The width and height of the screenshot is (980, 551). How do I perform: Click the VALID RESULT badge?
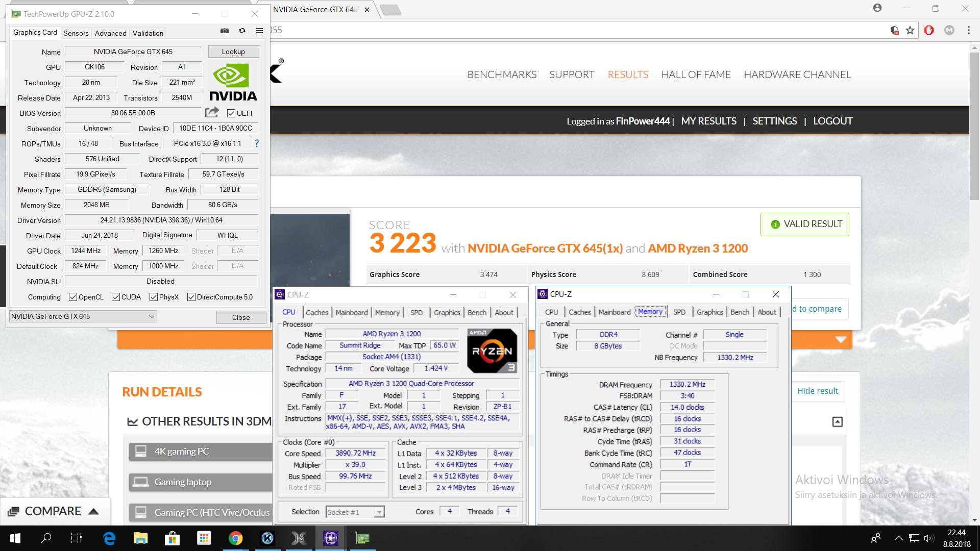tap(805, 224)
